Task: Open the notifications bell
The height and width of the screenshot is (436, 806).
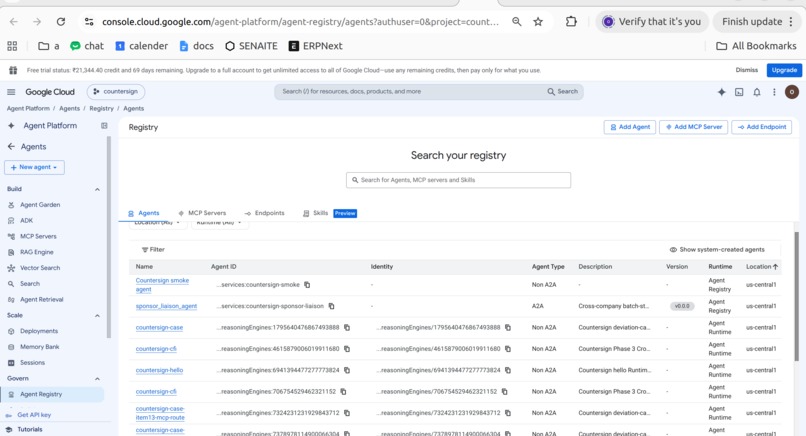Action: 757,92
